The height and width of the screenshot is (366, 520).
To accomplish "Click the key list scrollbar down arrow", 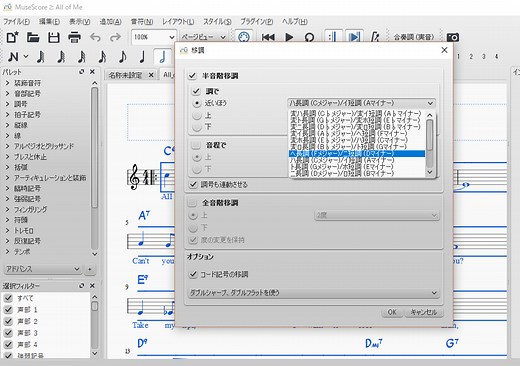I will (430, 172).
